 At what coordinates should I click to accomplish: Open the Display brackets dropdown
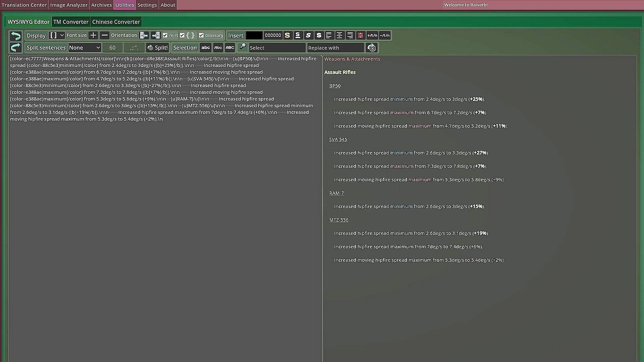(56, 35)
